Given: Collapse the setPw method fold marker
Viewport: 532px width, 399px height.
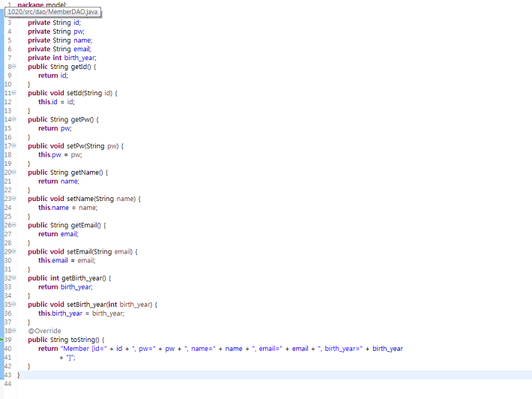Looking at the screenshot, I should point(14,145).
